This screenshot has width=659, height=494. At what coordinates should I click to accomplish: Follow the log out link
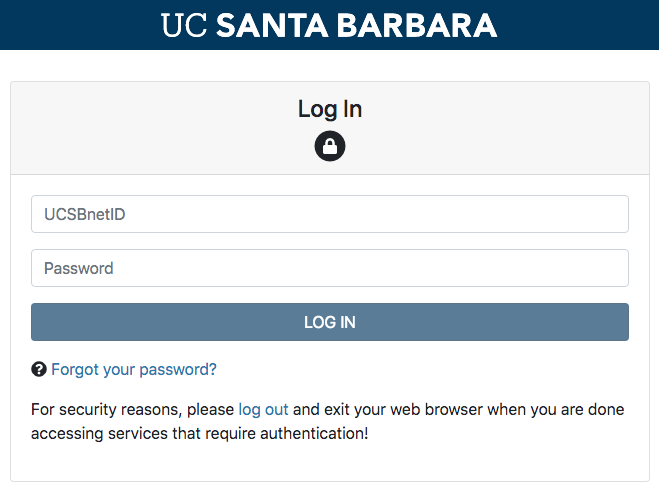coord(264,409)
